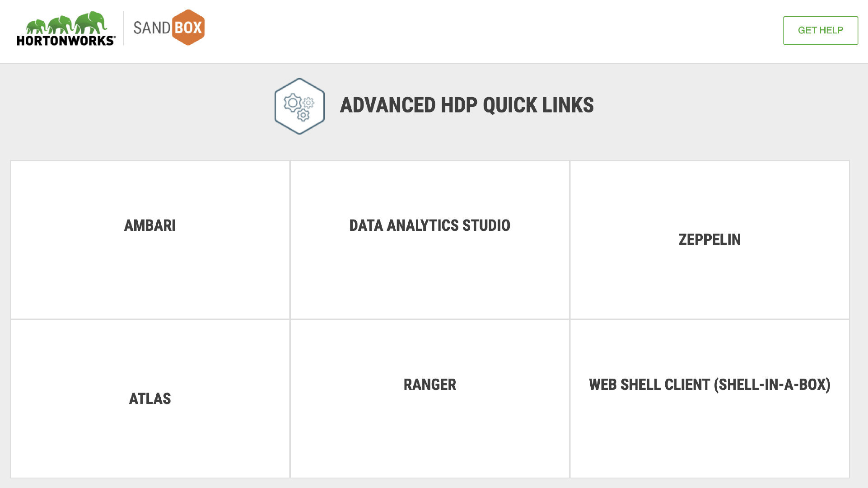Viewport: 868px width, 488px height.
Task: Click the HORTONWORKS wordmark text
Action: tap(66, 41)
